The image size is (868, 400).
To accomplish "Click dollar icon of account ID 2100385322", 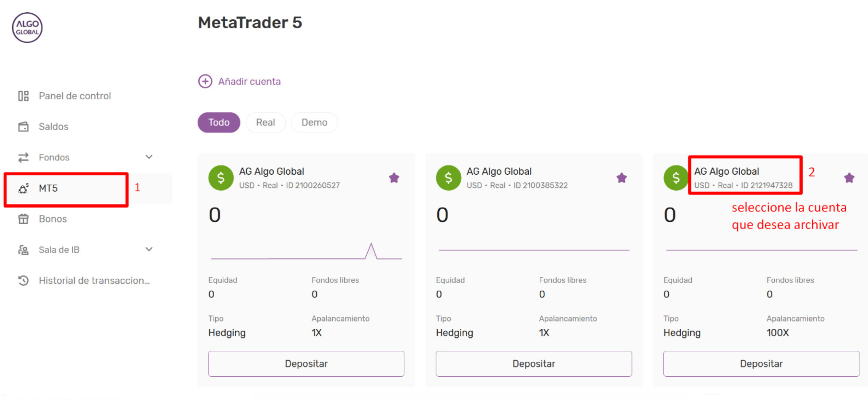I will [449, 178].
